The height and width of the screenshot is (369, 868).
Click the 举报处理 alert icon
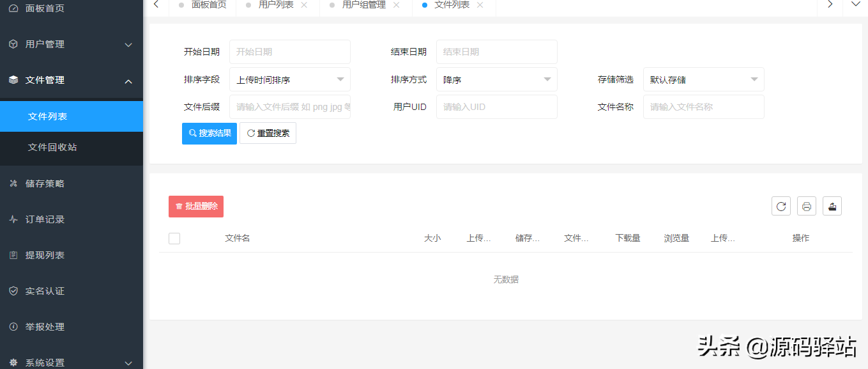click(13, 327)
